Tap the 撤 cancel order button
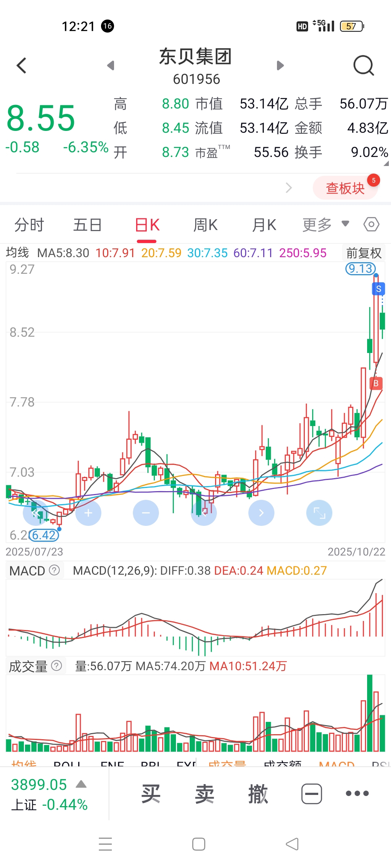Image resolution: width=391 pixels, height=868 pixels. [x=258, y=794]
